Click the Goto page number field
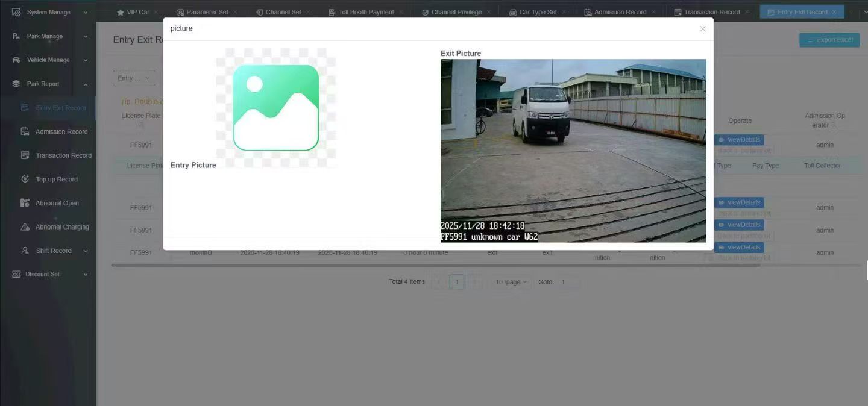The image size is (868, 406). pos(568,282)
